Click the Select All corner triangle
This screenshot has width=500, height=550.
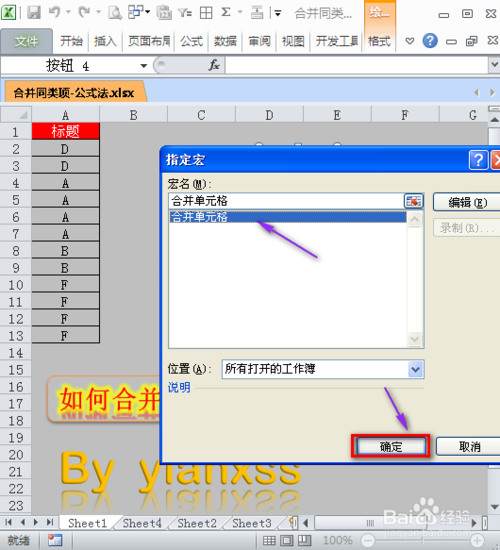click(x=16, y=115)
